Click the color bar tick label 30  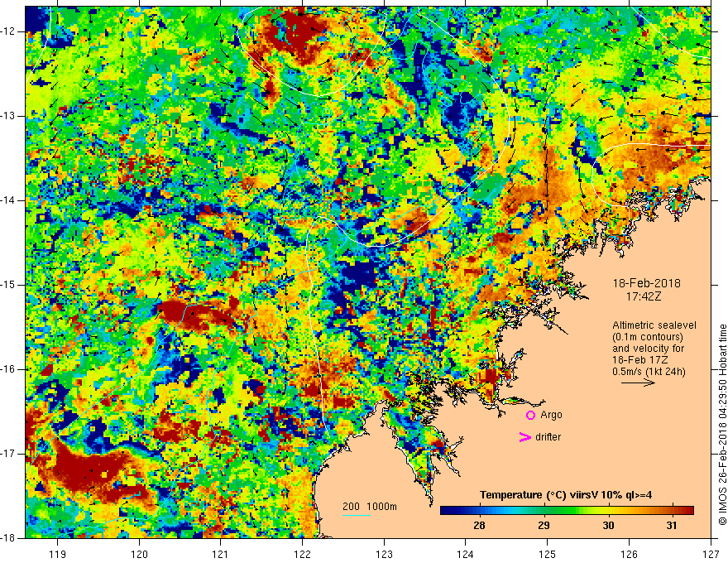coord(608,526)
